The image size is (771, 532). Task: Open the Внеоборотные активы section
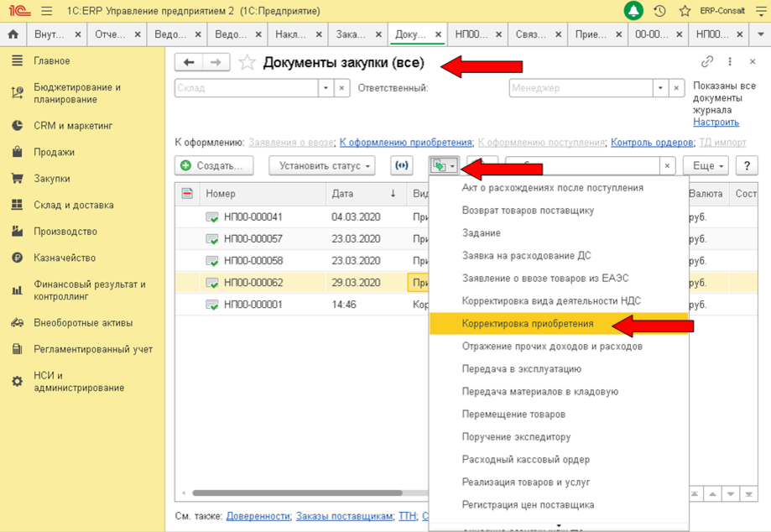(82, 322)
